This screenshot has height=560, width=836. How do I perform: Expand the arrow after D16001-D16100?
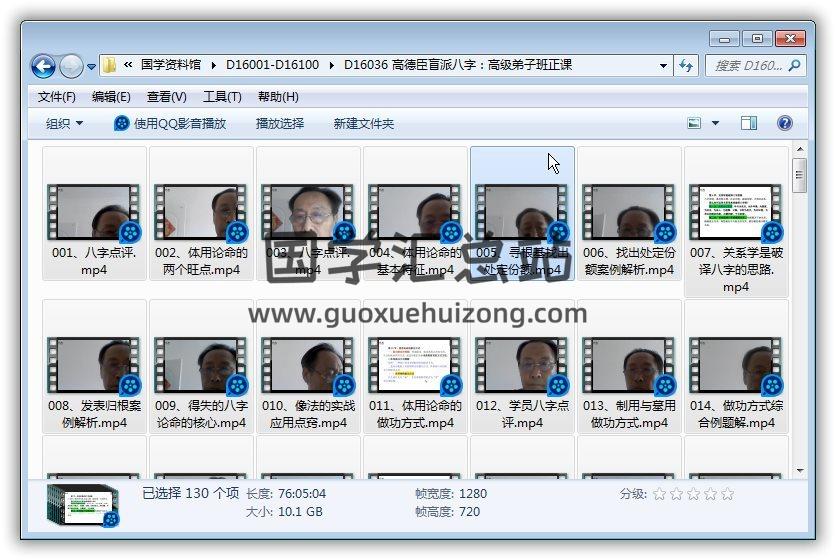point(331,66)
